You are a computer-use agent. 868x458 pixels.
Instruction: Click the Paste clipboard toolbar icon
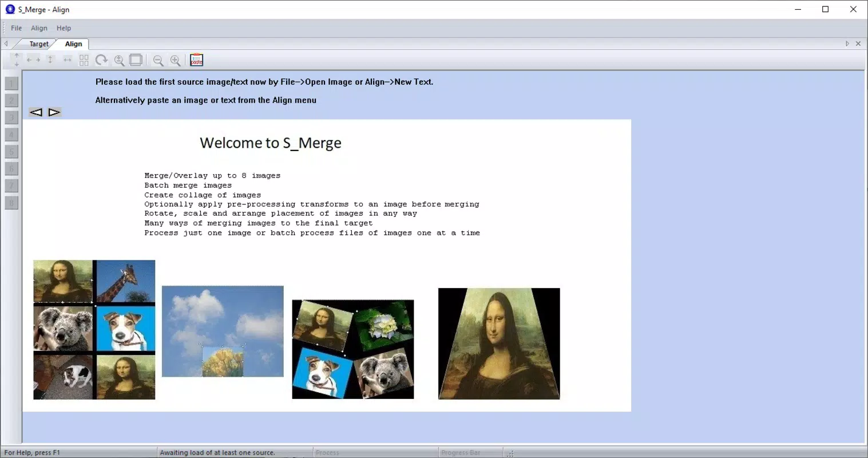click(x=196, y=60)
